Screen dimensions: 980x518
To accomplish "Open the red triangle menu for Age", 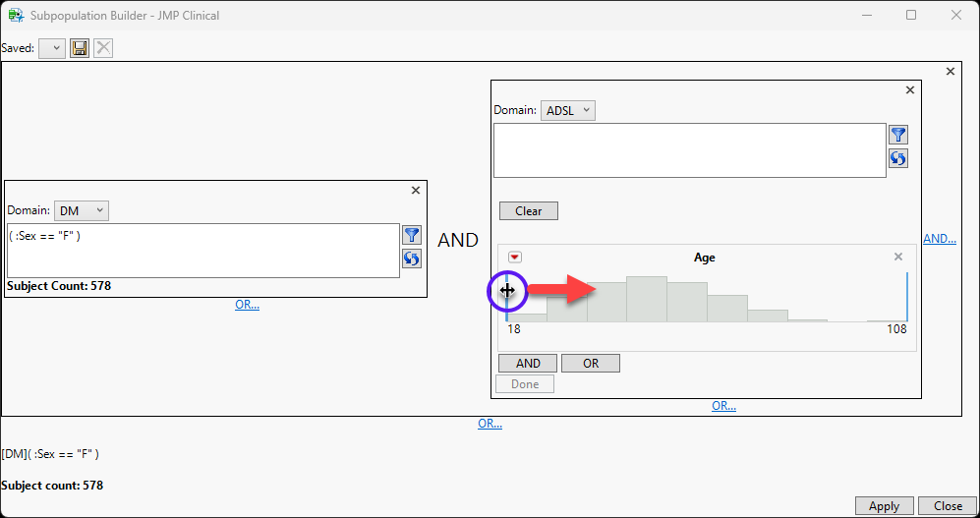I will (x=515, y=258).
